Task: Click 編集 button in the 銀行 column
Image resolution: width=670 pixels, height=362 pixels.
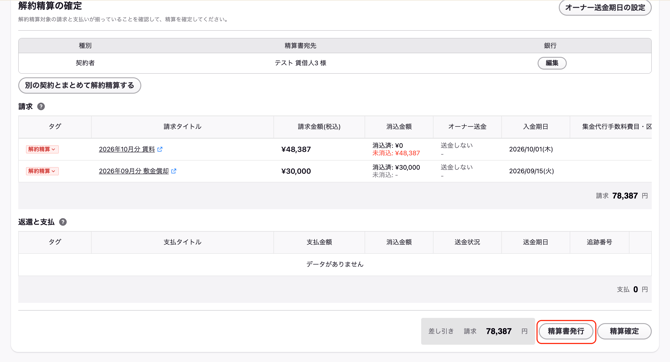Action: pos(552,63)
